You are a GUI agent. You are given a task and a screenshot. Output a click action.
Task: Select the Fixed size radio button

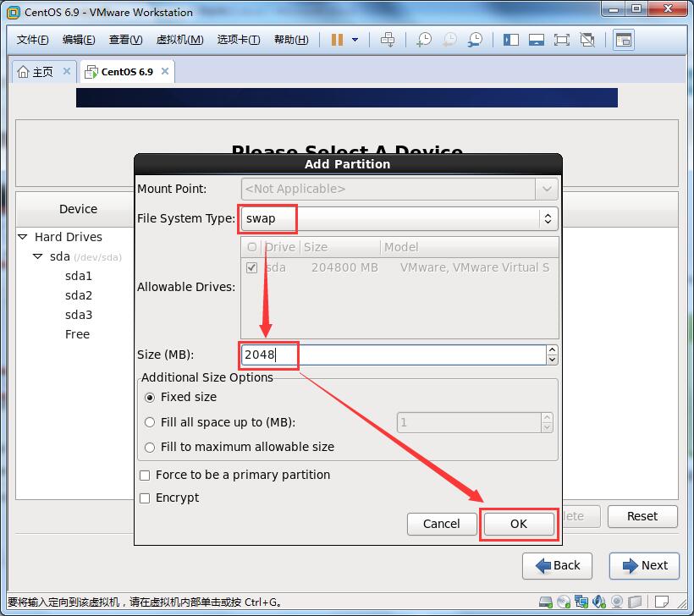pos(150,398)
